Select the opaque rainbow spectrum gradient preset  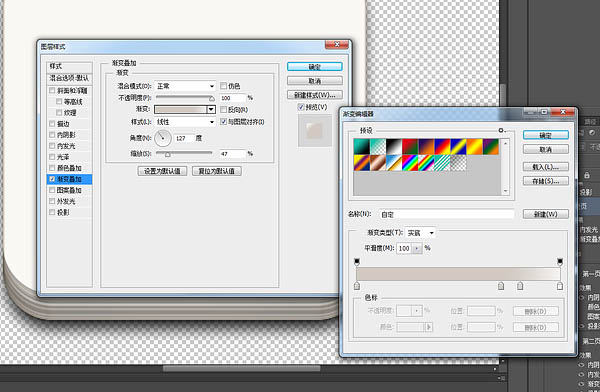pos(410,163)
